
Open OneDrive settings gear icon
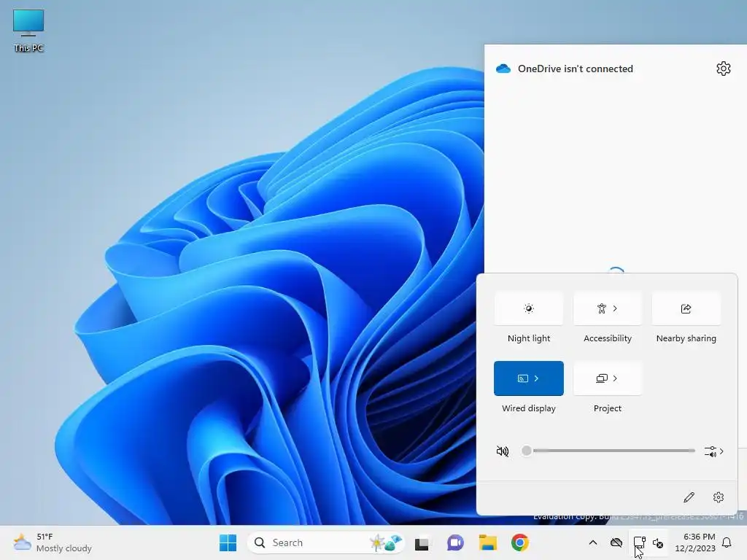(x=723, y=69)
